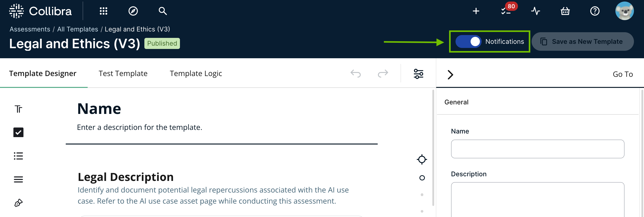Click the search magnifier icon

[x=163, y=11]
